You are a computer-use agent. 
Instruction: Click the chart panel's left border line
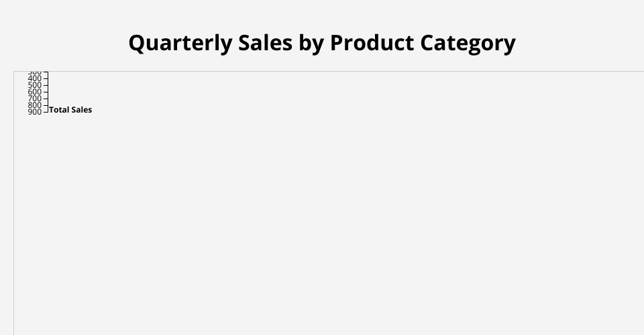point(13,201)
